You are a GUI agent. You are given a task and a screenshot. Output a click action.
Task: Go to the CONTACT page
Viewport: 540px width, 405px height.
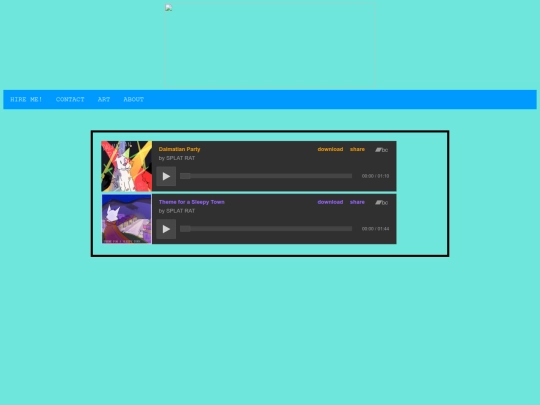[x=70, y=100]
